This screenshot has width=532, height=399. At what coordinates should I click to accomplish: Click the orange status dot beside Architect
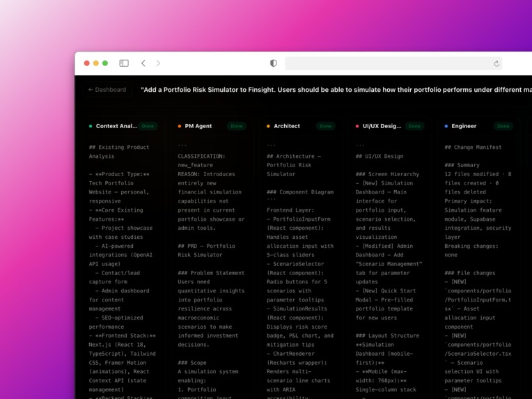pyautogui.click(x=268, y=126)
